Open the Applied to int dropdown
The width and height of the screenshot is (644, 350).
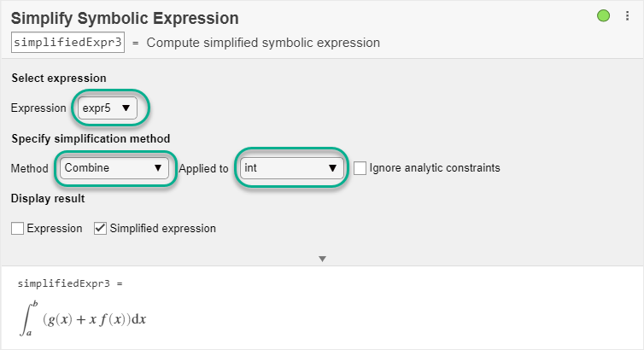[291, 168]
